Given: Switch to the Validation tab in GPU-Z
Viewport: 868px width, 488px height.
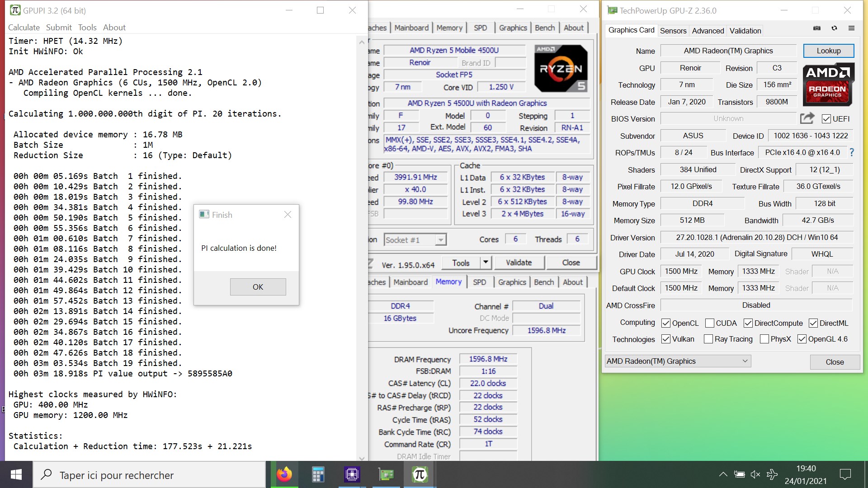Looking at the screenshot, I should click(745, 31).
